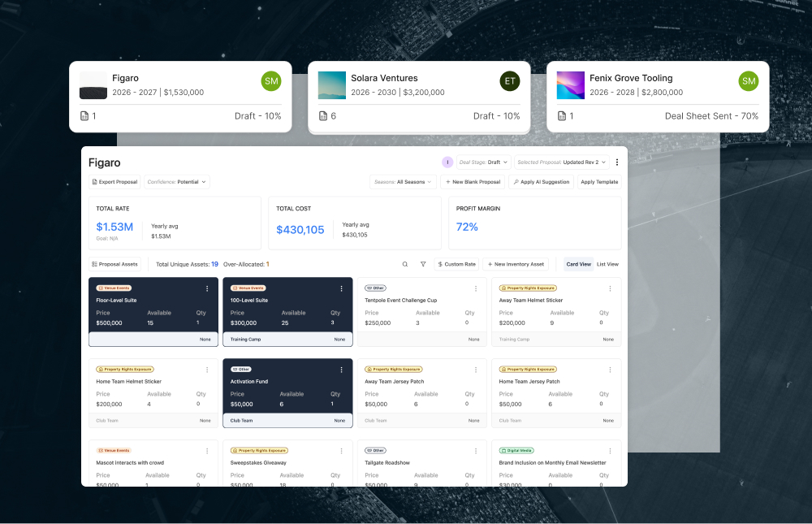
Task: Change the Confidence Potential dropdown
Action: point(176,181)
